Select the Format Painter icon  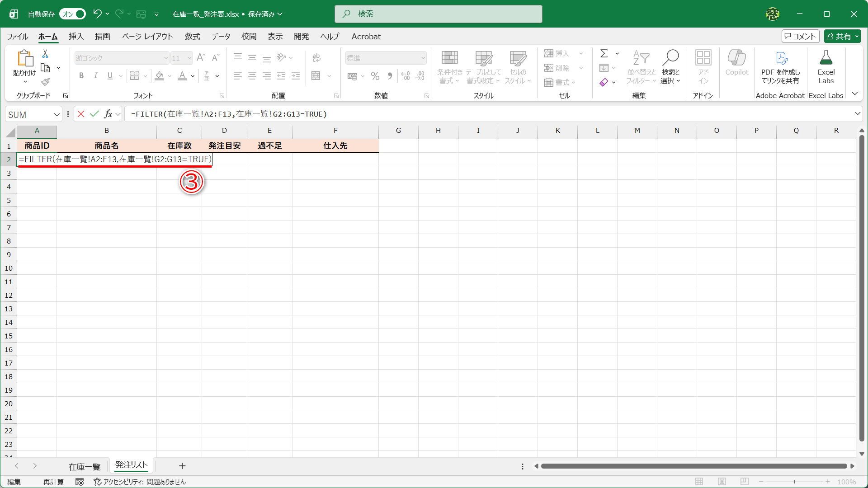tap(45, 82)
